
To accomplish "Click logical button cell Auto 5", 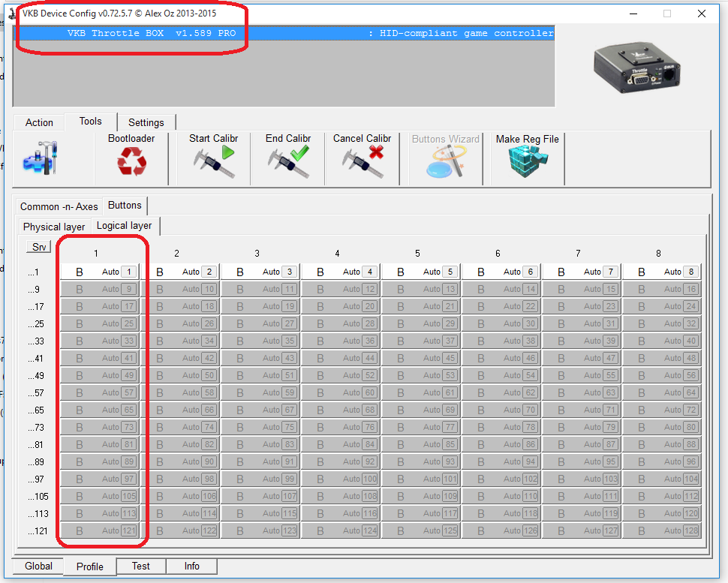I will [422, 272].
